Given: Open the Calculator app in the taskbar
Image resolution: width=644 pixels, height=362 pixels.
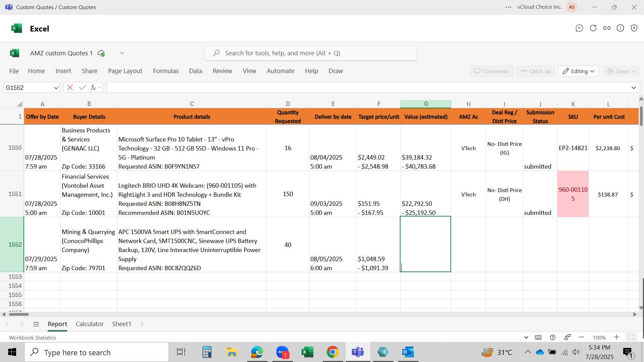Looking at the screenshot, I should 207,352.
